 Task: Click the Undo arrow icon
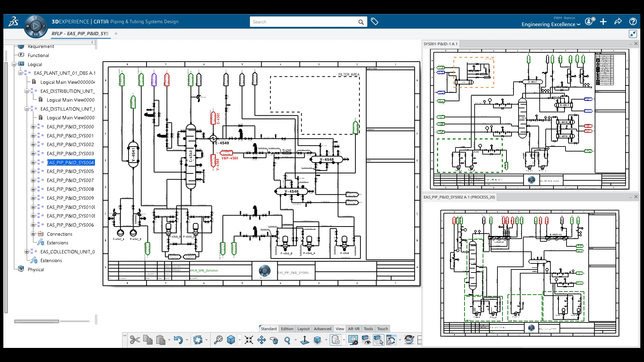point(178,340)
